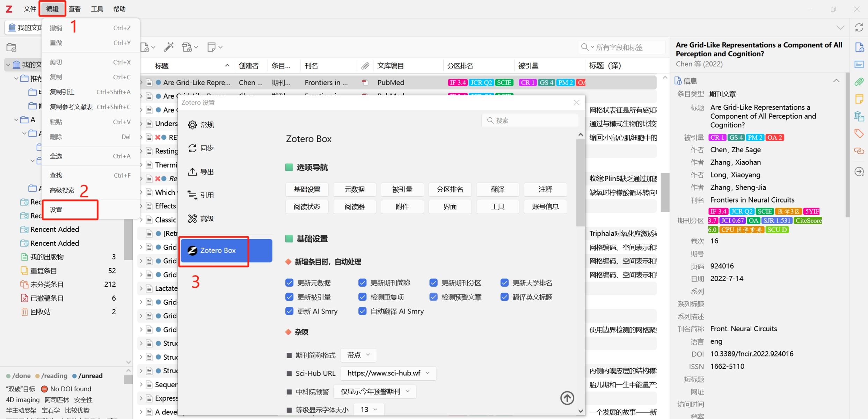Open the 工具 menu in the menu bar
The image size is (868, 419).
pos(97,9)
